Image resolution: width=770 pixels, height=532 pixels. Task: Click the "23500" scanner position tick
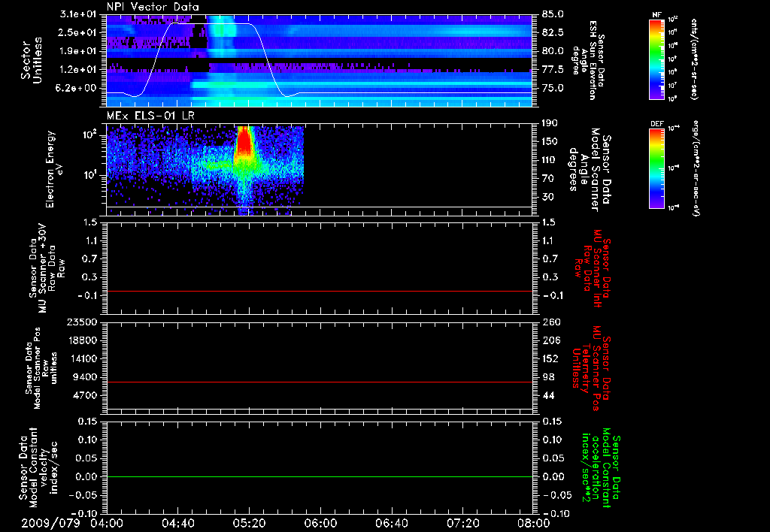82,322
